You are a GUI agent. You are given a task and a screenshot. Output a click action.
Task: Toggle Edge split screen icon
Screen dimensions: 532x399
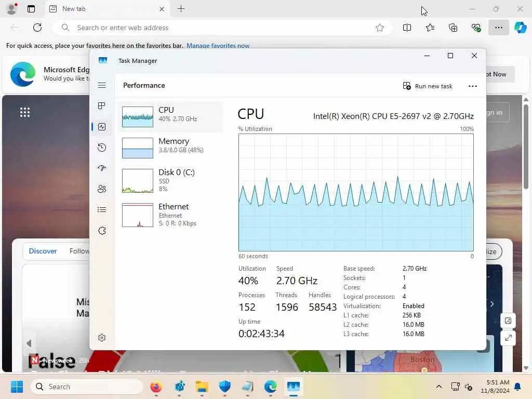(x=407, y=28)
